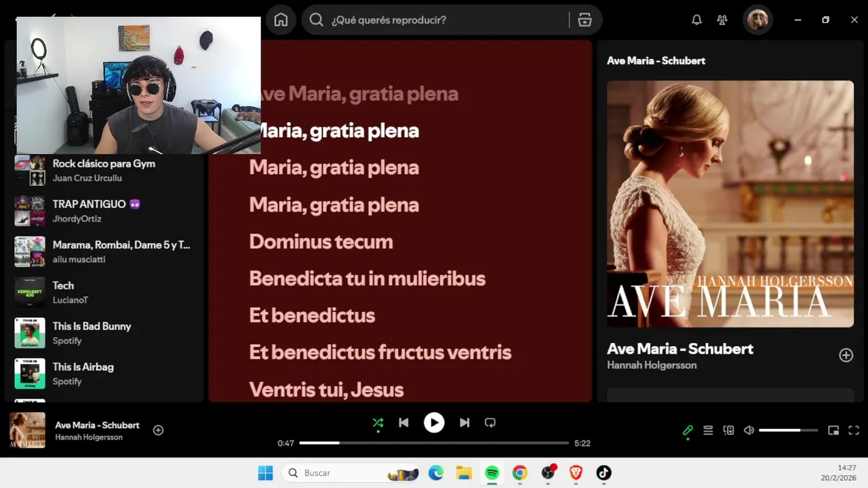This screenshot has height=488, width=868.
Task: Click the search magnifier icon
Action: pos(316,20)
